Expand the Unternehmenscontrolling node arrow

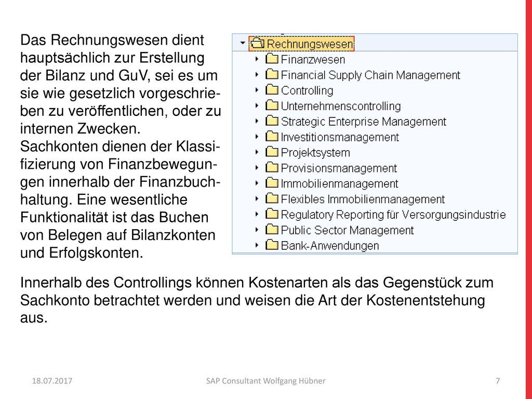click(x=257, y=105)
